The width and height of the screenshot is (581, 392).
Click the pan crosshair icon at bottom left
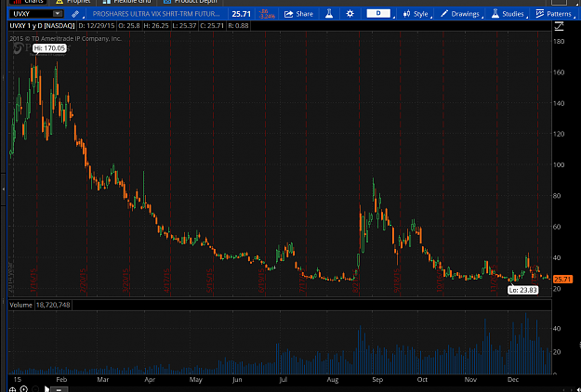[12, 389]
